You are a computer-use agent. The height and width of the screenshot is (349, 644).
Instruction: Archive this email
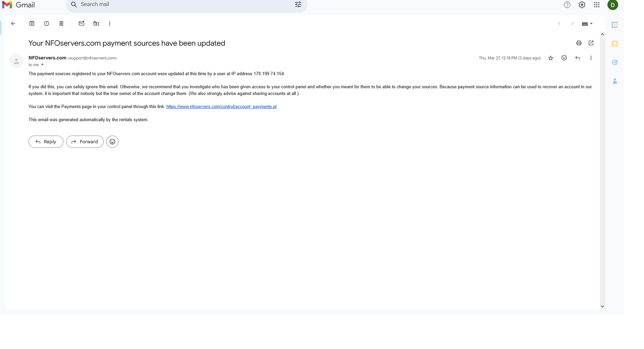coord(32,23)
